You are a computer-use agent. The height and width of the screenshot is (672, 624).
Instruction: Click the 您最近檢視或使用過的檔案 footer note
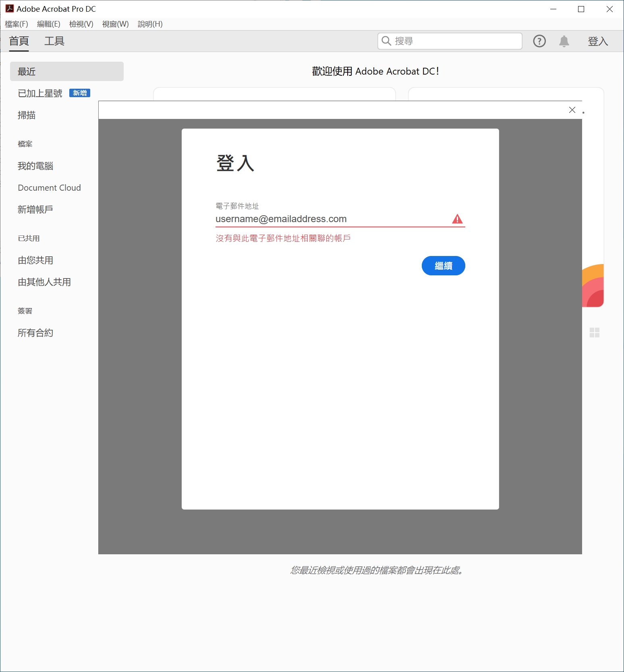(x=377, y=570)
